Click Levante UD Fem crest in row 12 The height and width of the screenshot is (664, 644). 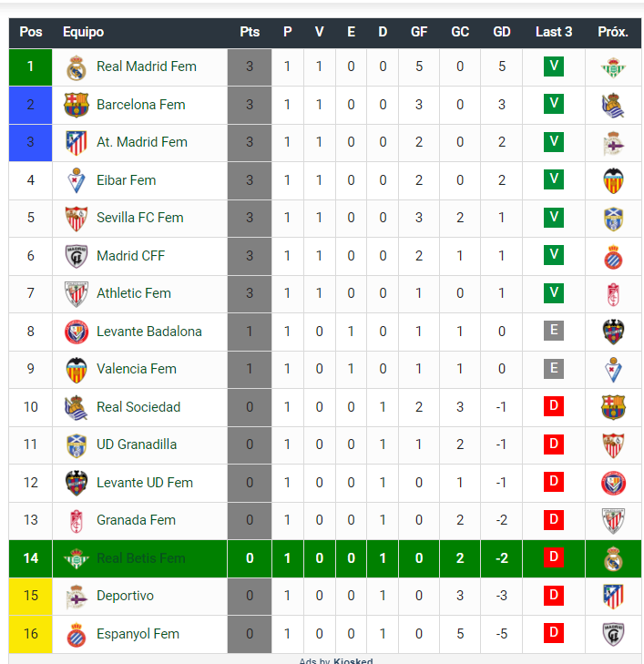click(77, 483)
